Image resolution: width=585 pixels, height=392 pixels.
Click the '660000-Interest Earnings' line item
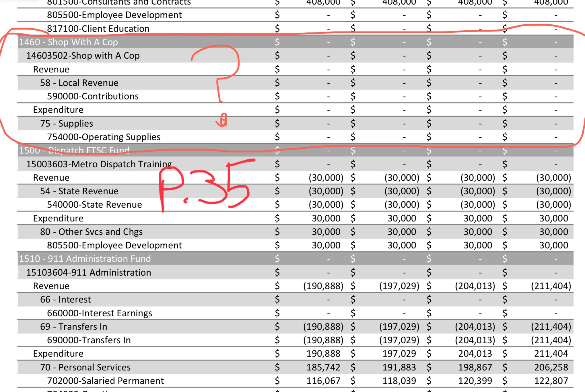coord(99,313)
